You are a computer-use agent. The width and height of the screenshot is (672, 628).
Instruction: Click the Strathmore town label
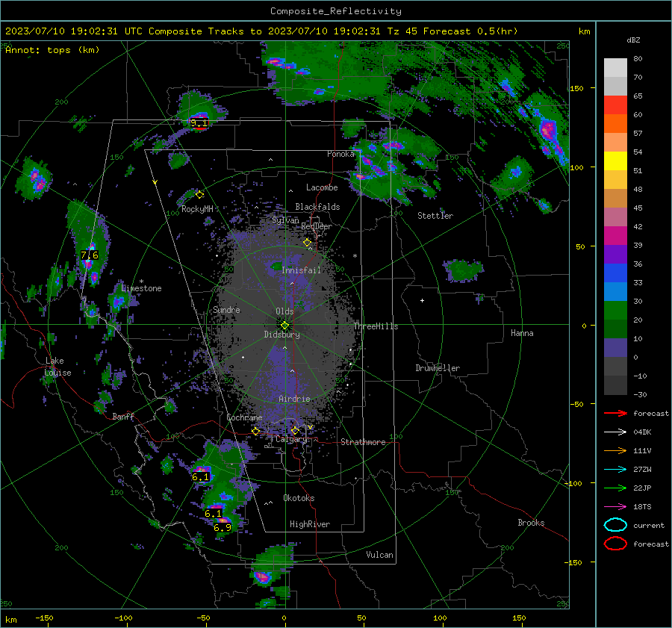coord(363,442)
